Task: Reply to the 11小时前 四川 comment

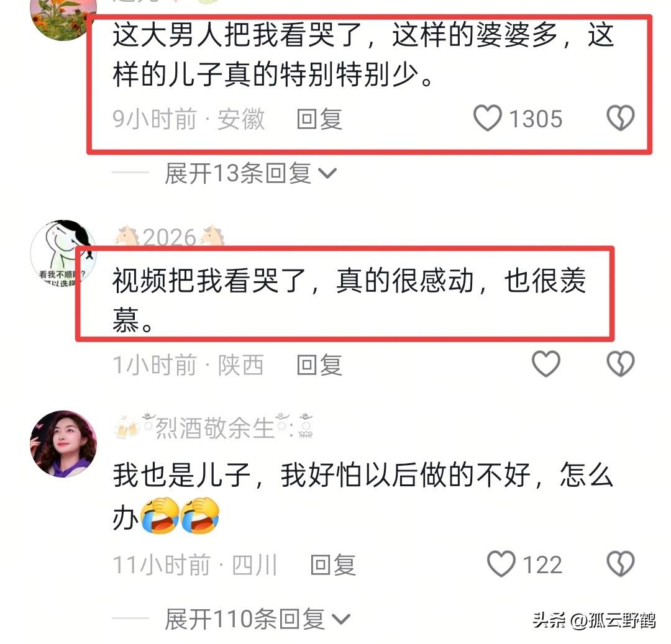Action: coord(333,565)
